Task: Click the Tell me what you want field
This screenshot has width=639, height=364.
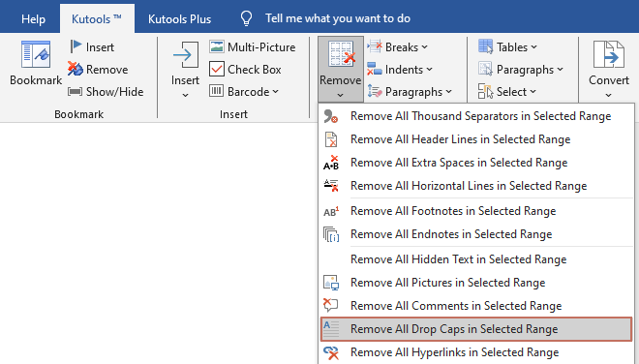Action: 338,18
